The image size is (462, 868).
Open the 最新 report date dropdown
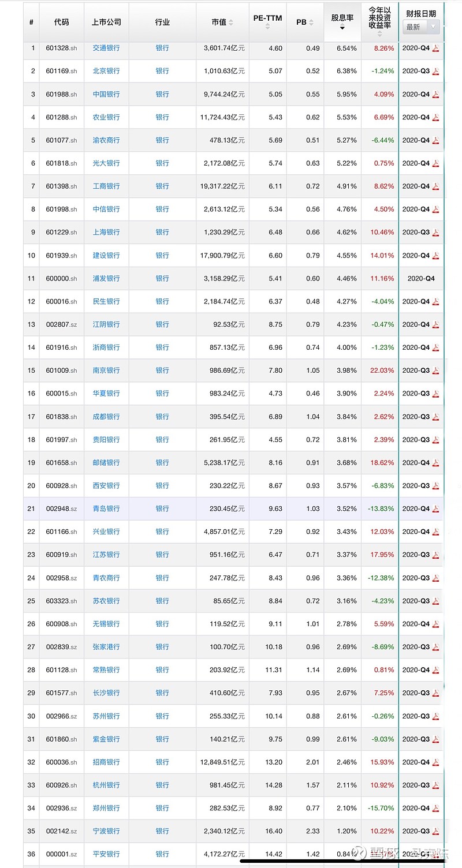[x=421, y=27]
